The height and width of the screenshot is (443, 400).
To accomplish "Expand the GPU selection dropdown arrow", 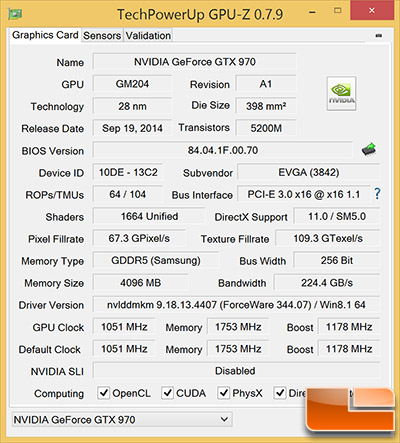I will [x=224, y=419].
